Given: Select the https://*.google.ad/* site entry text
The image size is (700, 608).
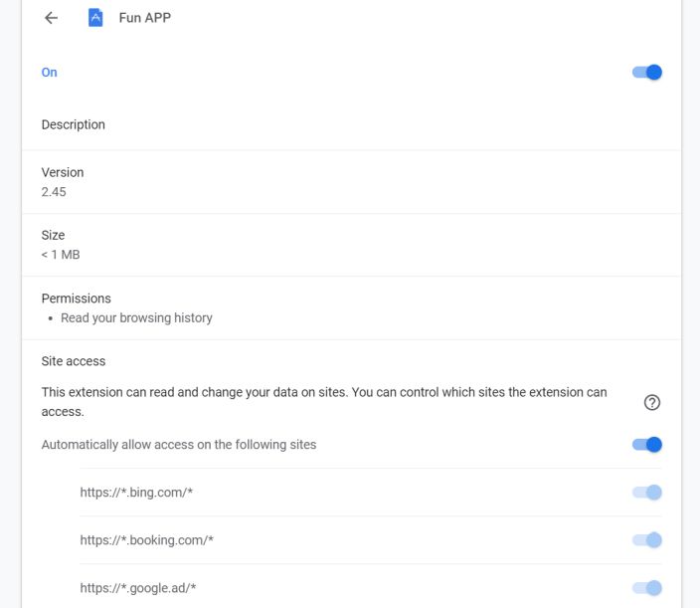Looking at the screenshot, I should [138, 588].
